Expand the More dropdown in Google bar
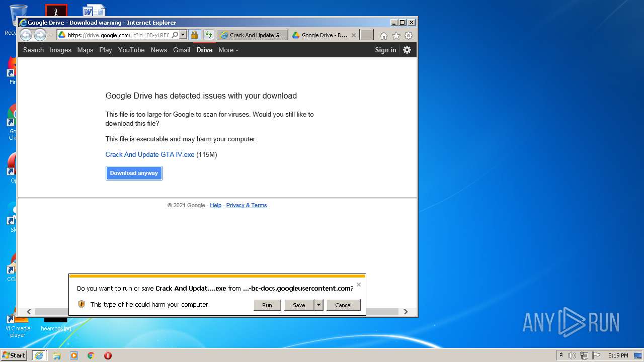 [x=228, y=50]
